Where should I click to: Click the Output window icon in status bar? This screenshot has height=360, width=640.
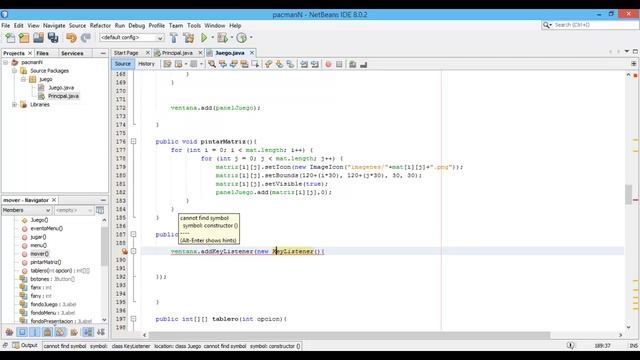pos(16,345)
